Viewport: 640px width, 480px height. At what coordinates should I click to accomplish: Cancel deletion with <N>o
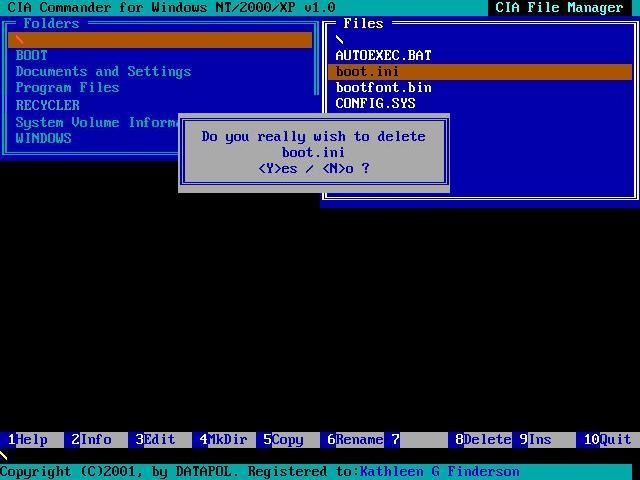click(x=338, y=169)
